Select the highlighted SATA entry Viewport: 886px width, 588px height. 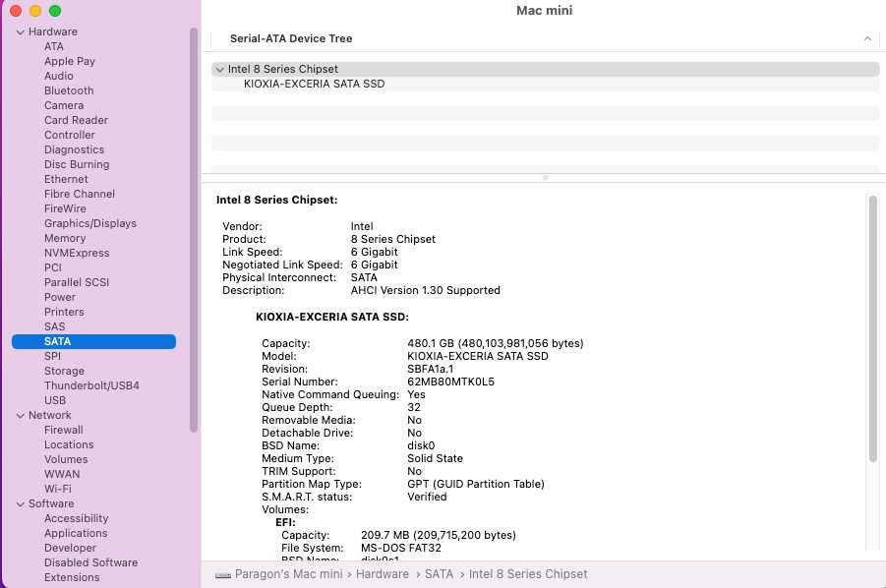click(93, 341)
